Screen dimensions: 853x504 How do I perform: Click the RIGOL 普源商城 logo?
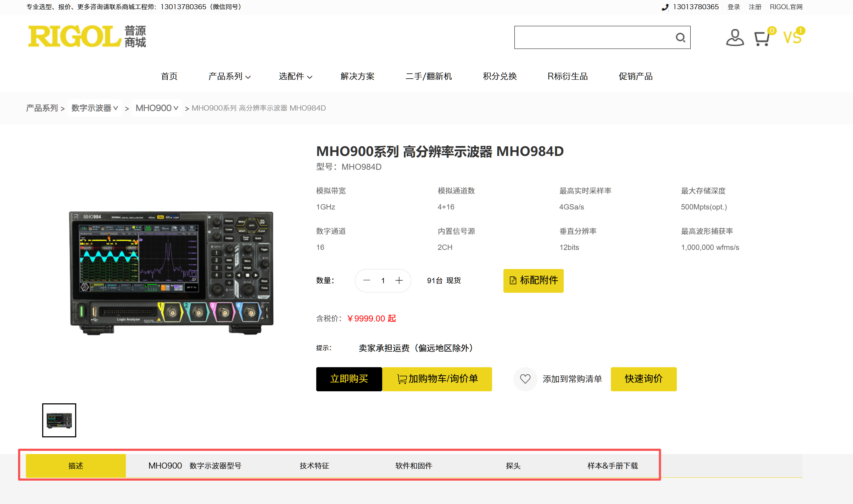pos(87,36)
